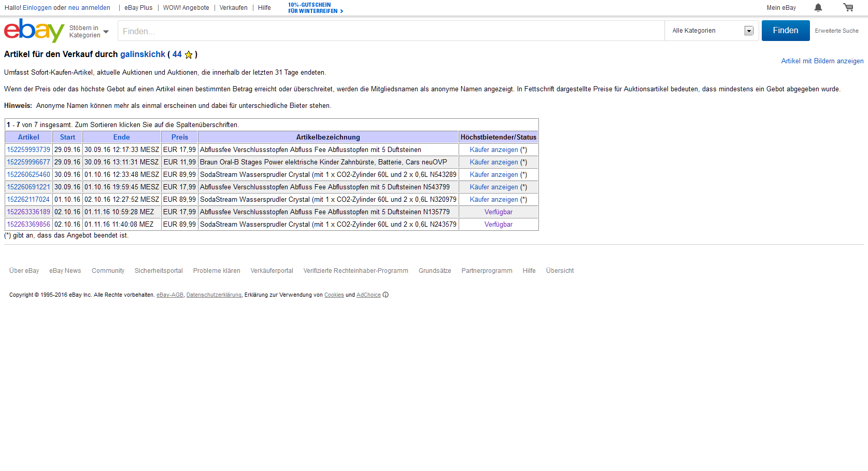Expand the Stöbern in Kategorien dropdown
This screenshot has width=868, height=471.
89,32
